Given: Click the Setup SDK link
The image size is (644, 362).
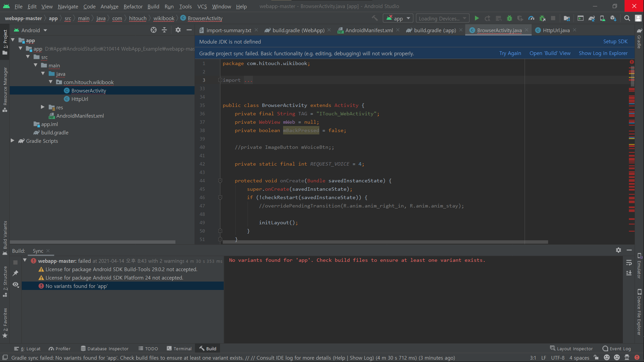Looking at the screenshot, I should coord(615,42).
